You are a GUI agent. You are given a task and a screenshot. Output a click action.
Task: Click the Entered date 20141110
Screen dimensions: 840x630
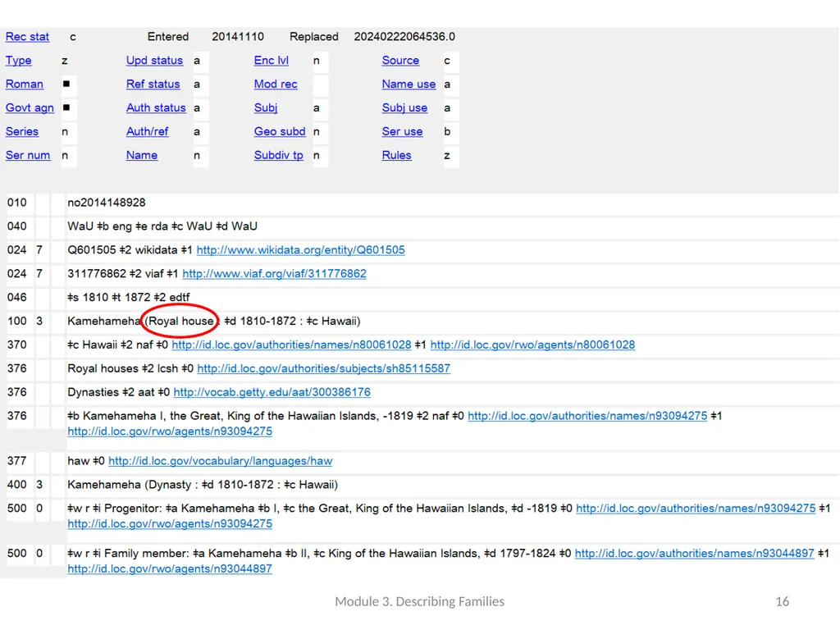238,36
